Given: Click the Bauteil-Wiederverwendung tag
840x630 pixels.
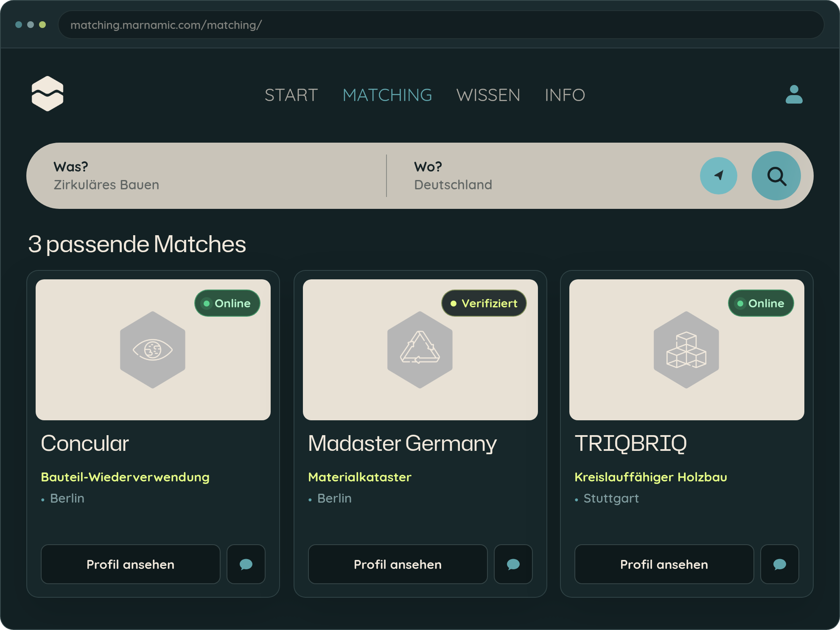Looking at the screenshot, I should click(x=125, y=477).
